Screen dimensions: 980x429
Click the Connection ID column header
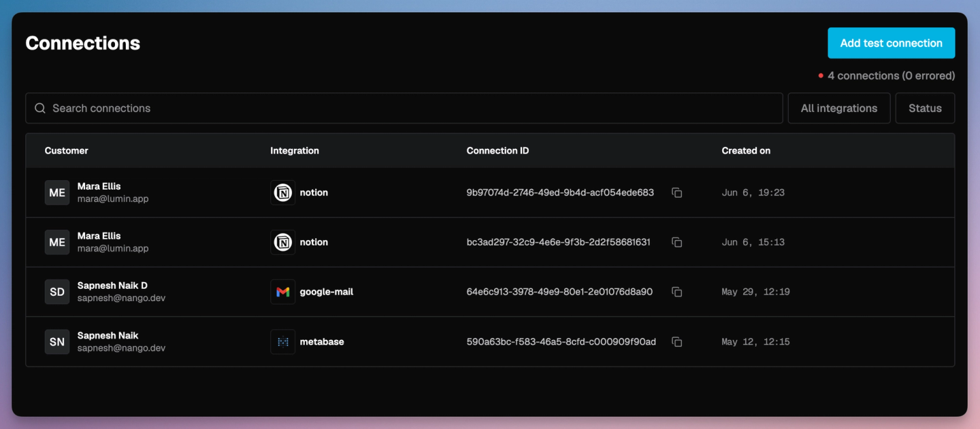coord(497,150)
